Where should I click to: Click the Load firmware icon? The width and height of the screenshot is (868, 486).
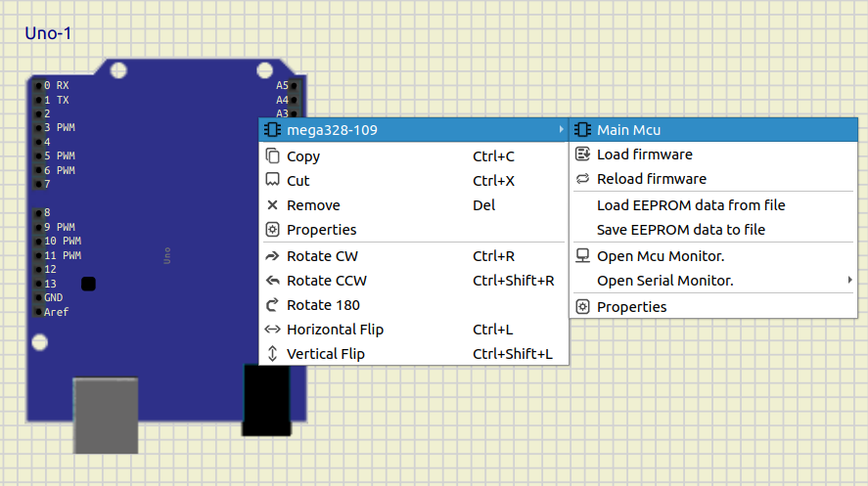click(x=582, y=155)
